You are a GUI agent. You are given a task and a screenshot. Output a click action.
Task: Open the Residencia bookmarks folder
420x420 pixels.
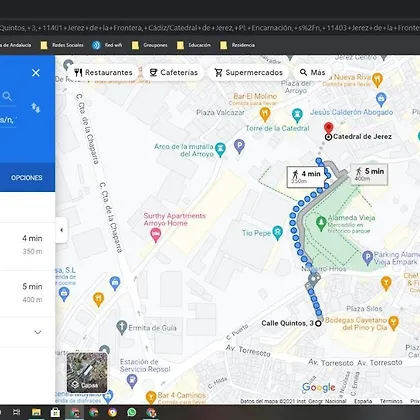click(238, 45)
